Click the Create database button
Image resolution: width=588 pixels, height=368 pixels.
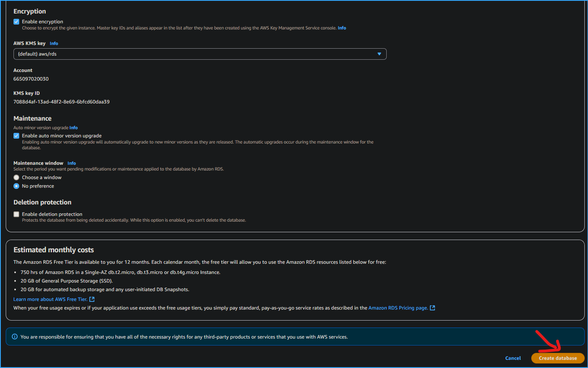coord(558,358)
